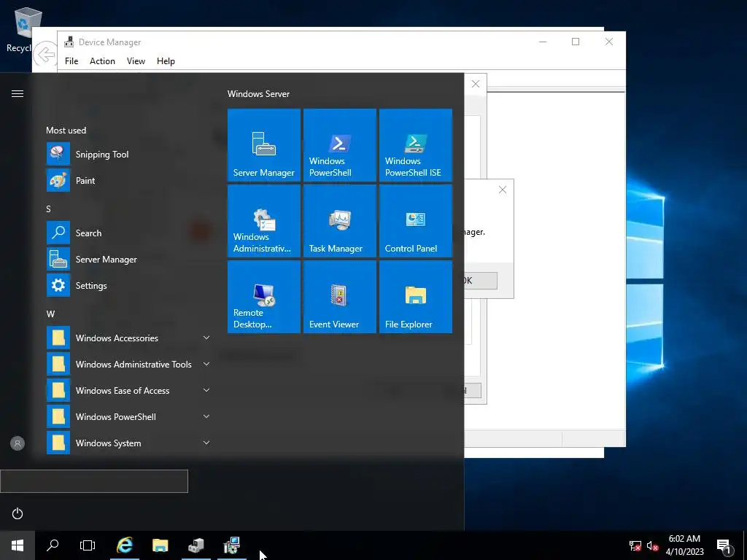Open Task View on the taskbar
747x560 pixels.
pos(88,545)
